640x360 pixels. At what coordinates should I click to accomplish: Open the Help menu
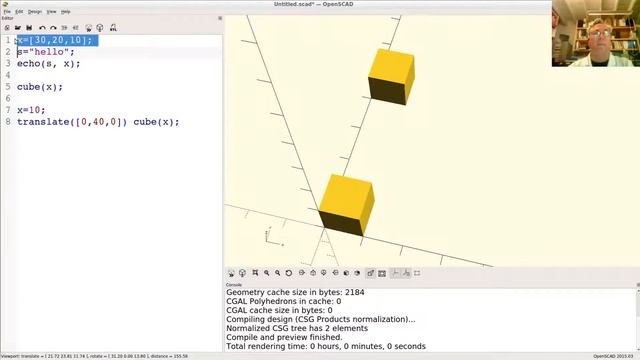point(65,12)
